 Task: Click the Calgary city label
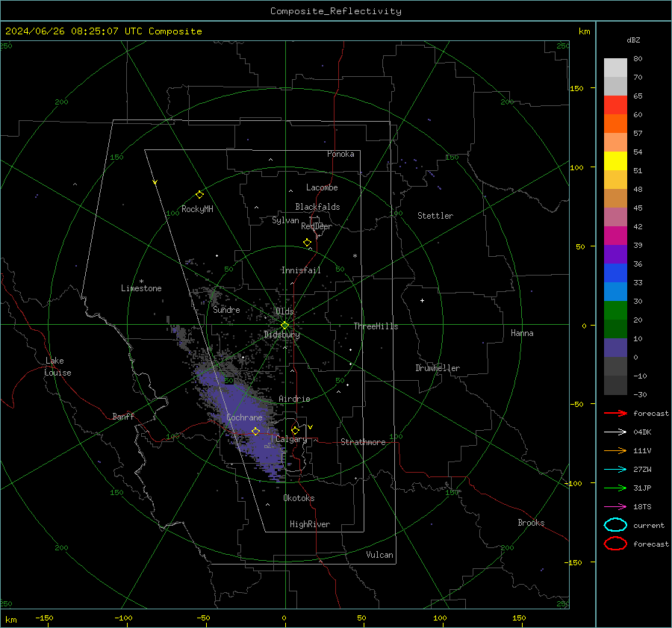(291, 439)
